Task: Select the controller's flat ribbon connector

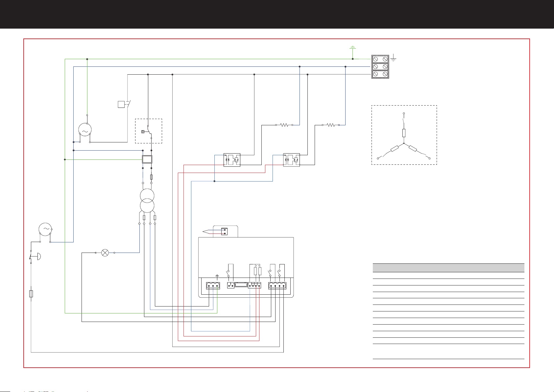Action: coord(241,284)
